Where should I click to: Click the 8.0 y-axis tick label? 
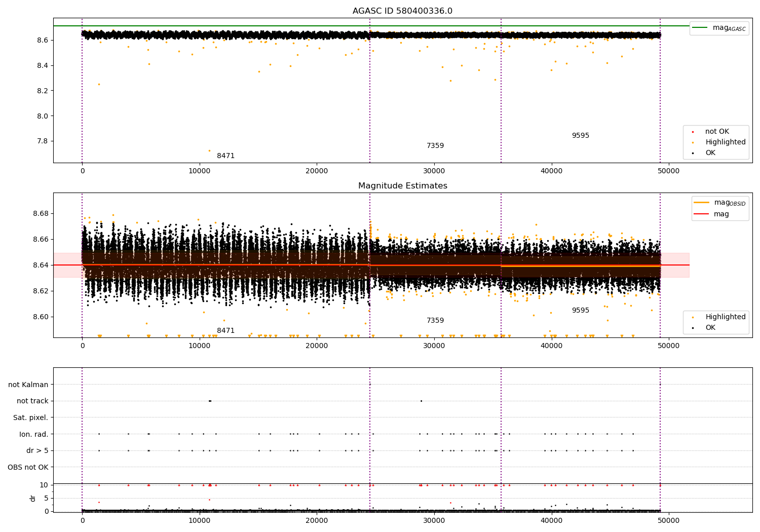(x=43, y=116)
